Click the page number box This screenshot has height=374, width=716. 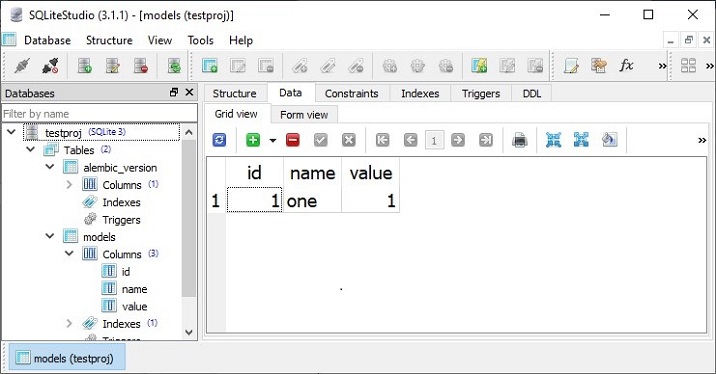point(434,140)
